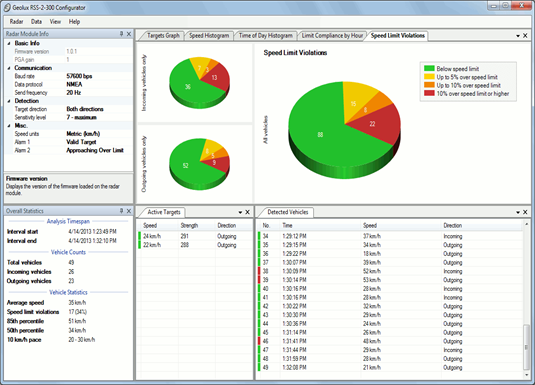Collapse the Communication section
Image resolution: width=535 pixels, height=385 pixels.
coord(9,68)
